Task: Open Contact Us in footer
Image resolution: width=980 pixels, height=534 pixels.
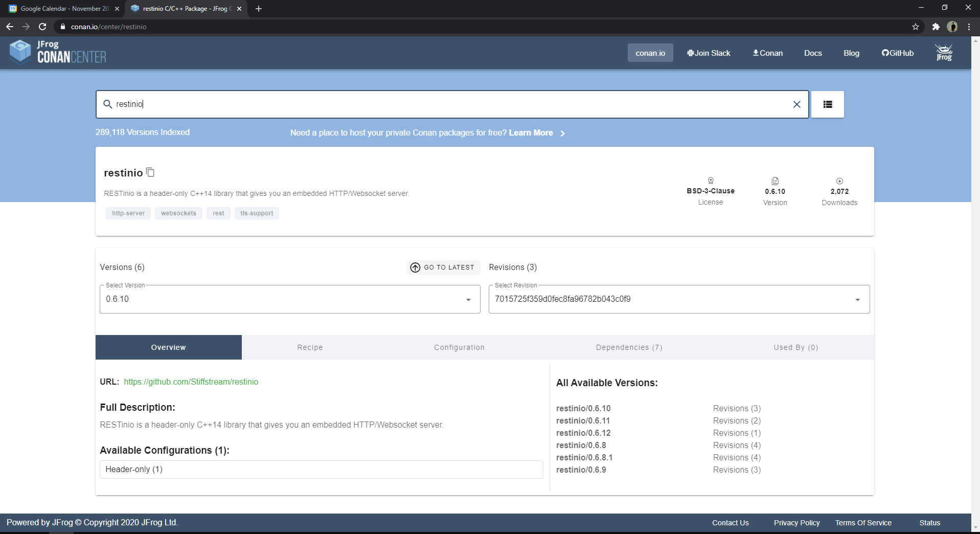Action: click(x=730, y=523)
